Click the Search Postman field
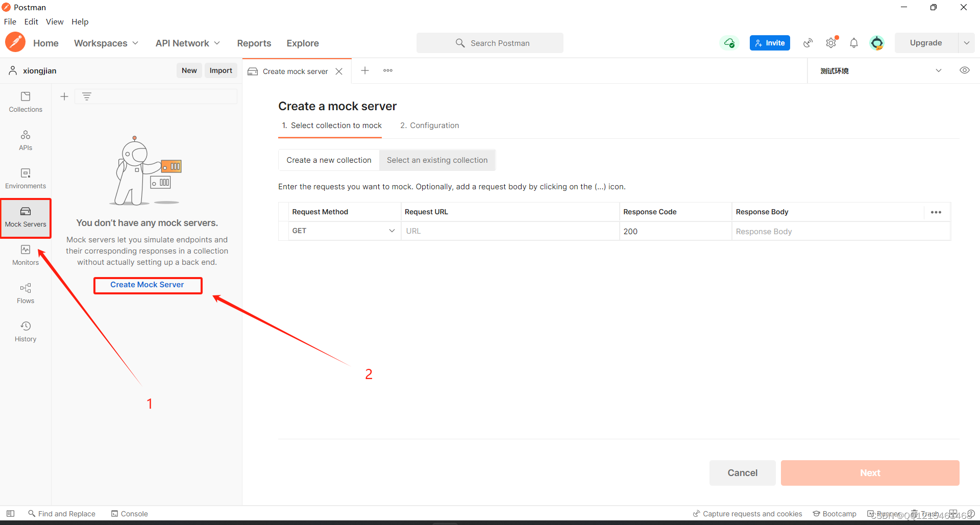The width and height of the screenshot is (980, 525). coord(490,43)
